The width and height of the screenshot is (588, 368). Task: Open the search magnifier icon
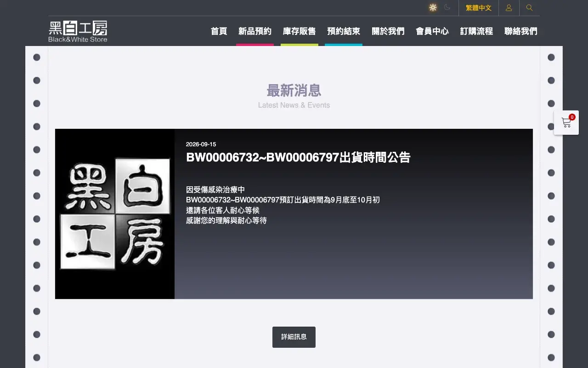(x=529, y=8)
